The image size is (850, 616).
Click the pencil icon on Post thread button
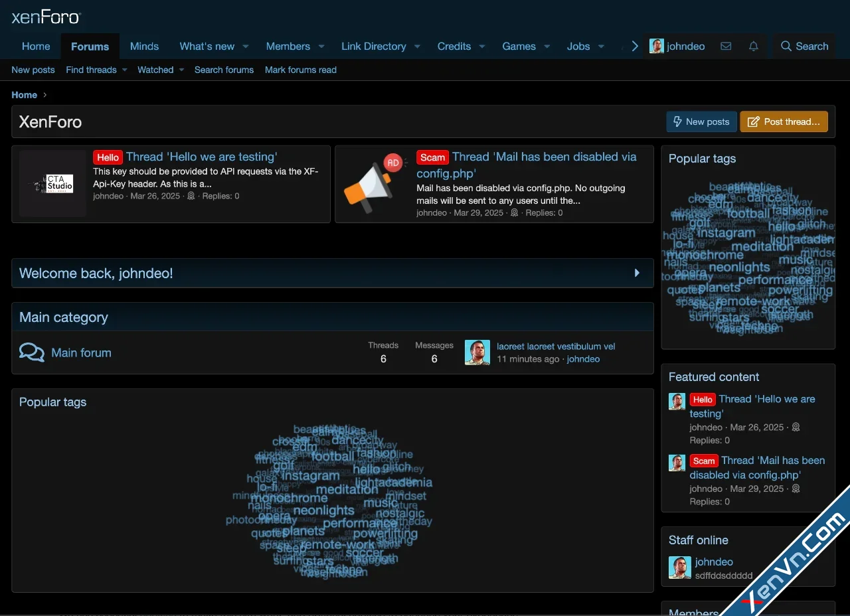[x=753, y=121]
